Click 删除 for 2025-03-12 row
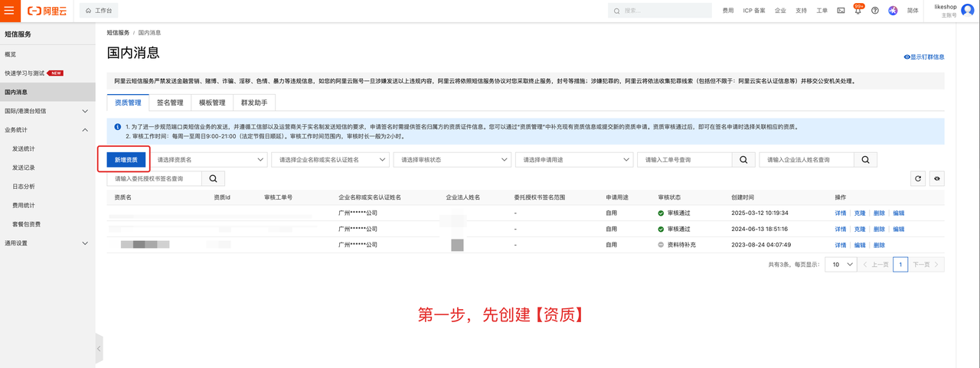The height and width of the screenshot is (368, 980). [x=879, y=213]
